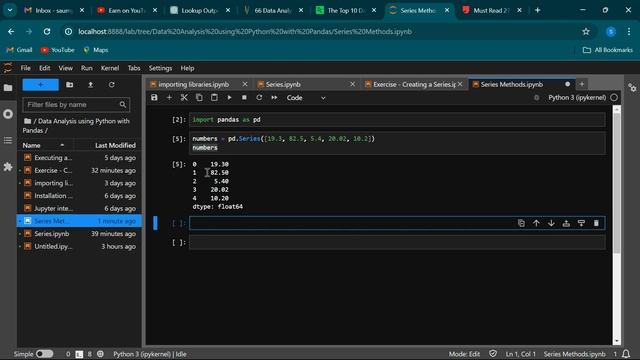Restart kernel and run all cells
Image resolution: width=640 pixels, height=360 pixels.
click(x=274, y=98)
